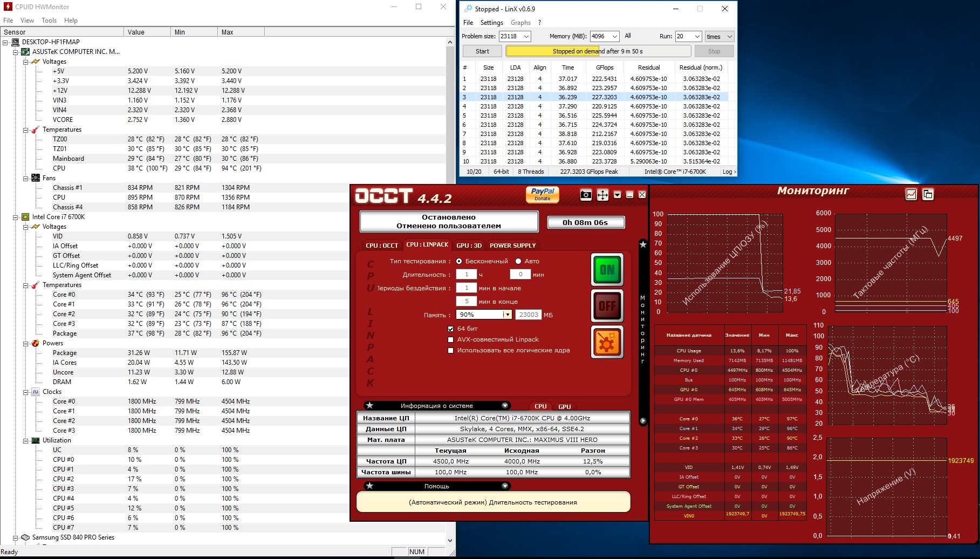Viewport: 980px width, 559px height.
Task: Click the HWMonitor vertical scrollbar
Action: coord(450,291)
